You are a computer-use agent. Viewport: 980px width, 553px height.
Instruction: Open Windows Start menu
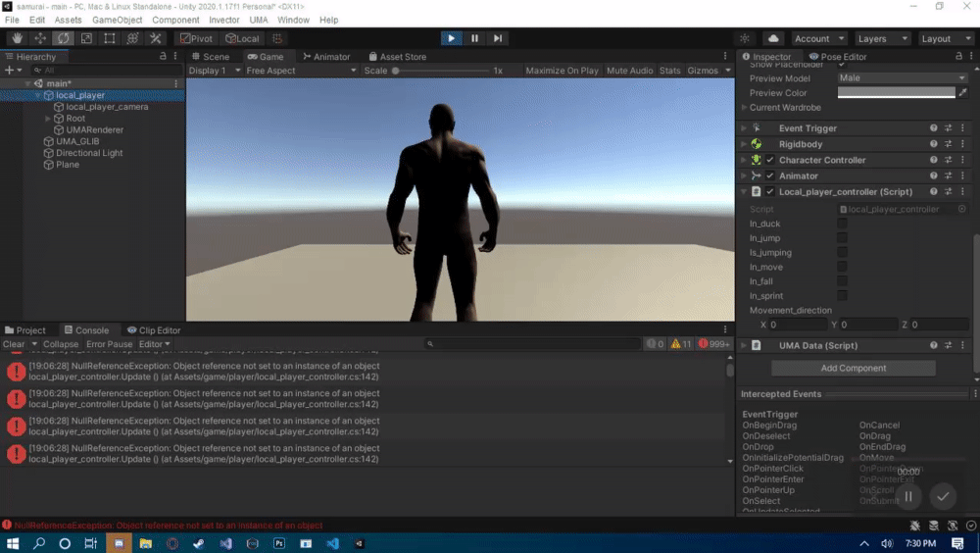(13, 543)
